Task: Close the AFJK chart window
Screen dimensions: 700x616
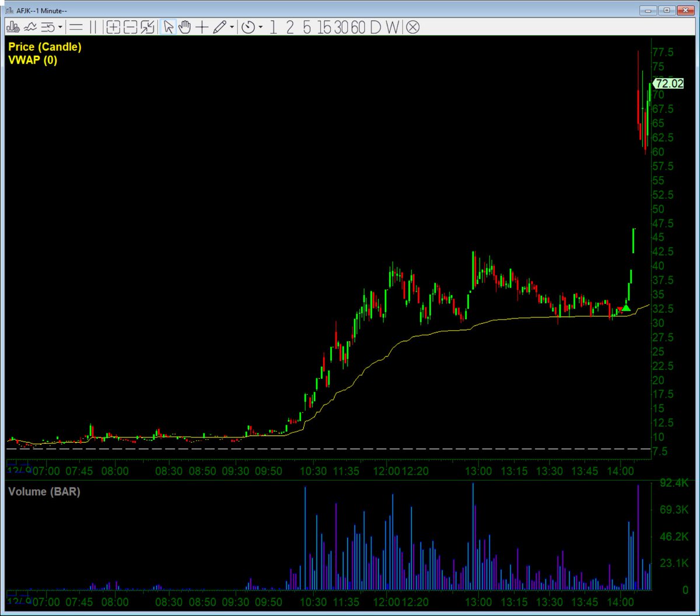Action: 686,9
